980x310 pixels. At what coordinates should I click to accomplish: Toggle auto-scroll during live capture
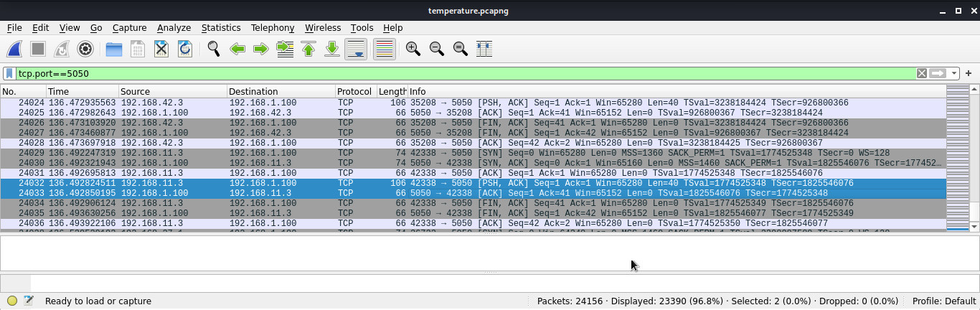[x=357, y=49]
